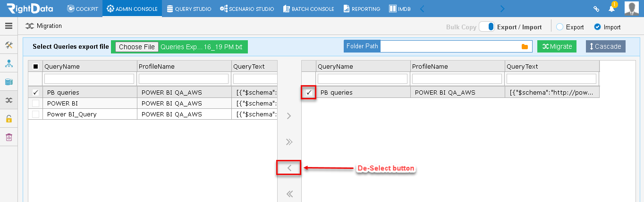The image size is (644, 202).
Task: Open the hamburger menu icon
Action: pos(8,26)
